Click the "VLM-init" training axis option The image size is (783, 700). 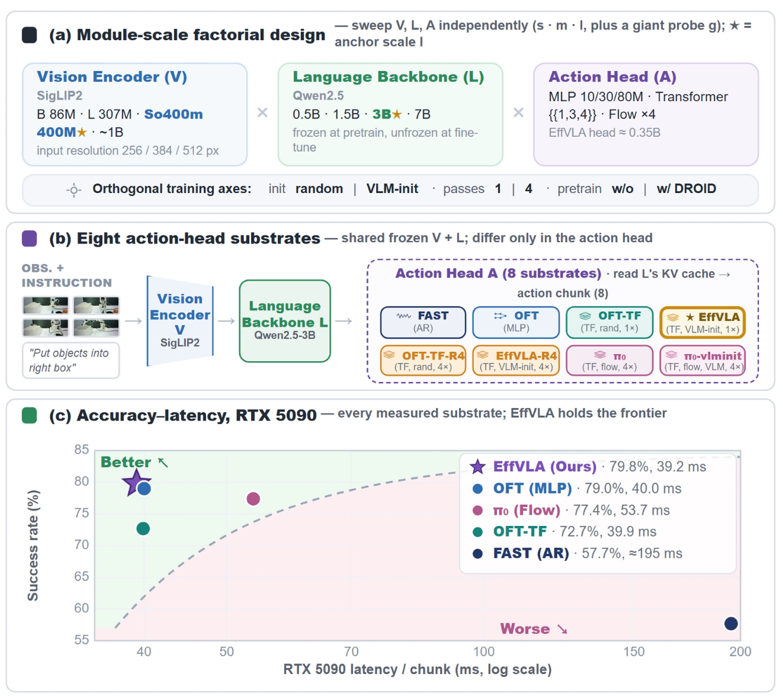tap(392, 189)
